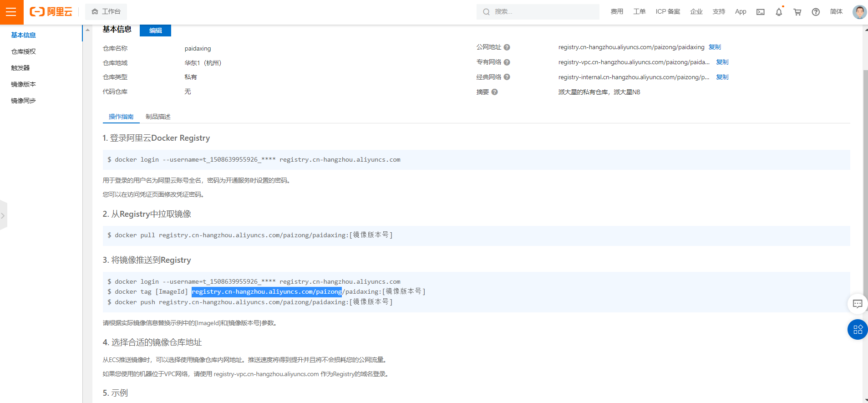Open the user avatar account menu

pos(859,12)
